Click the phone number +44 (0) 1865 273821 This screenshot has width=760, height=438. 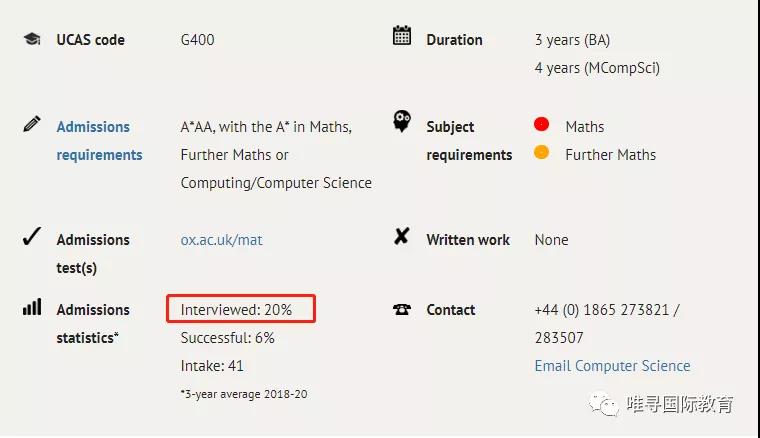[602, 310]
